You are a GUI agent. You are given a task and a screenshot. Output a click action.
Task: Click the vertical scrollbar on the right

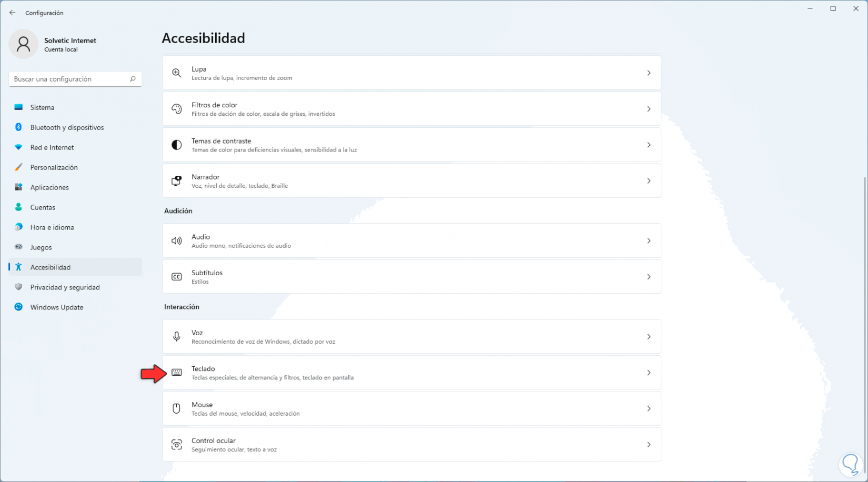point(864,316)
